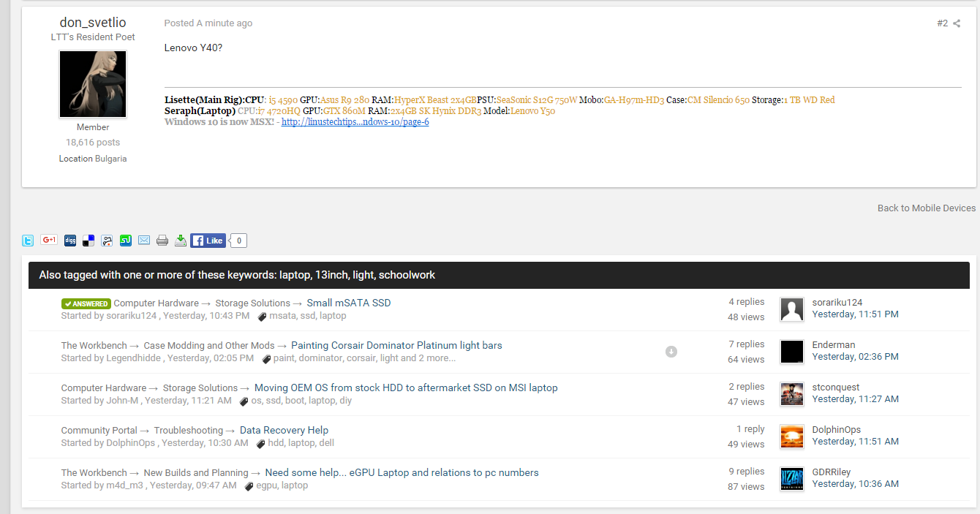Open the linustechtips Windows 10 signature link

point(355,122)
